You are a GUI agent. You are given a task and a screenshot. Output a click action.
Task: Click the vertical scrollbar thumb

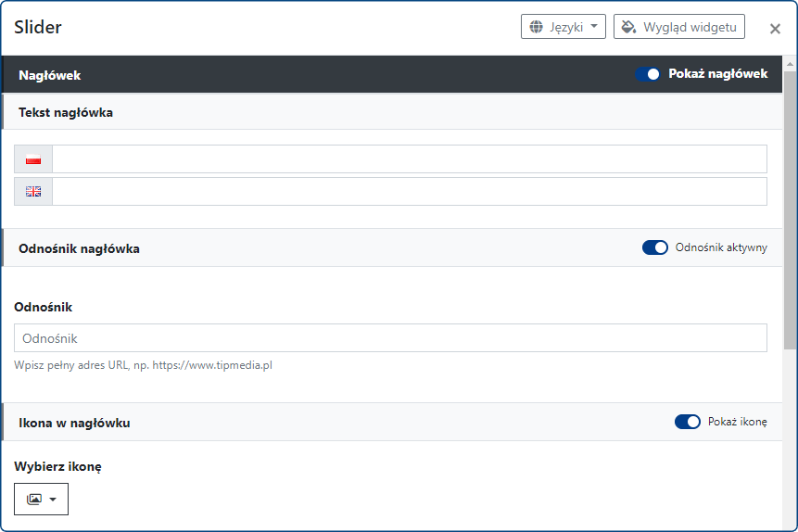790,204
